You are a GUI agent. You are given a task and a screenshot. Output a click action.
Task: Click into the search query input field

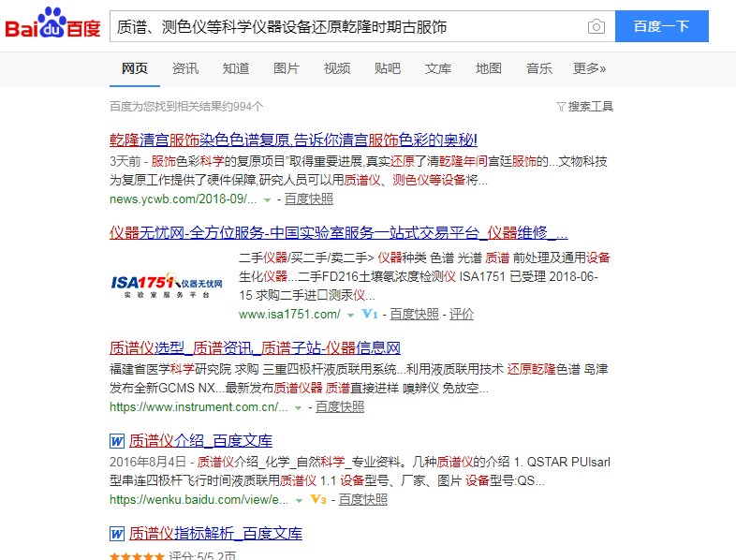tap(346, 26)
